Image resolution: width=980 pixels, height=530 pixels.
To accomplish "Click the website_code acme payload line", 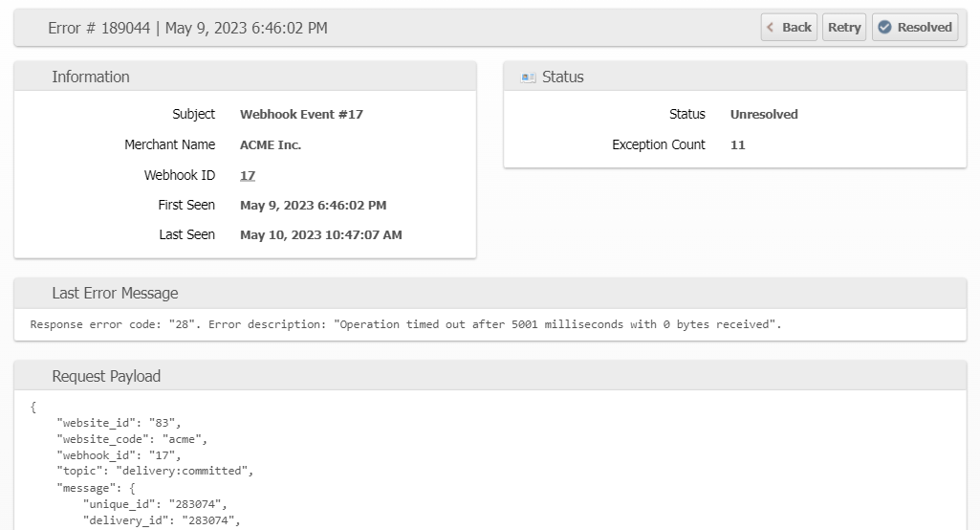I will (x=132, y=439).
